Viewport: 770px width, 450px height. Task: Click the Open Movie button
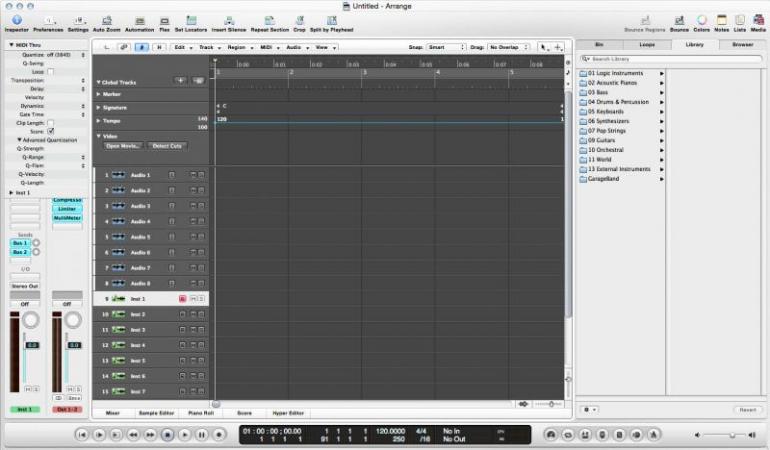[123, 146]
